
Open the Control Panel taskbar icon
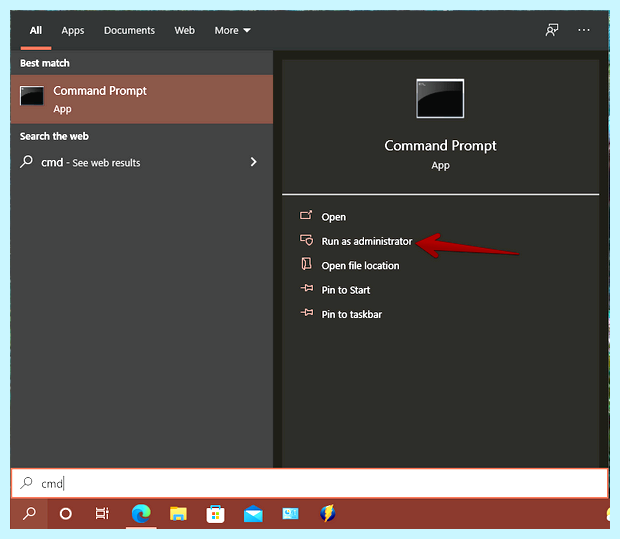[291, 514]
